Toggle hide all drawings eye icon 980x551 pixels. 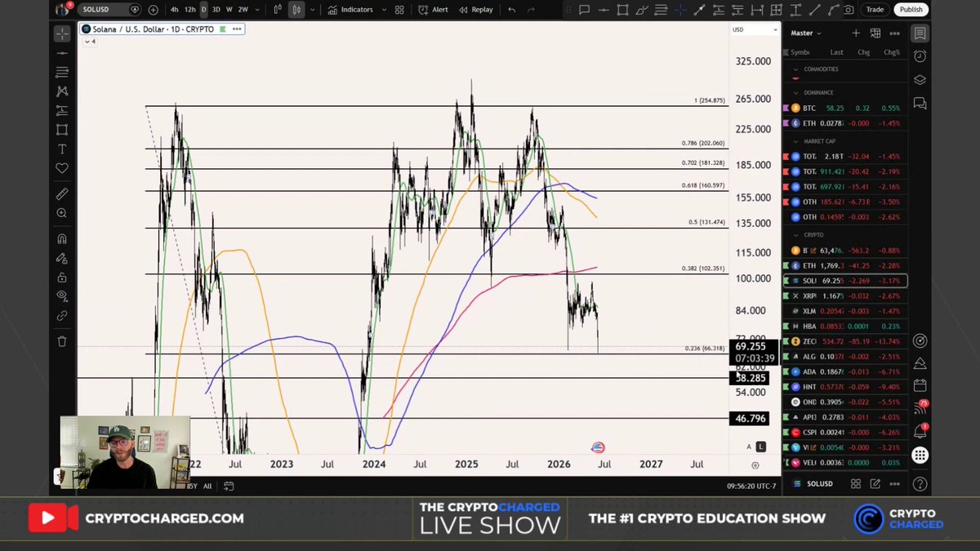pos(62,296)
